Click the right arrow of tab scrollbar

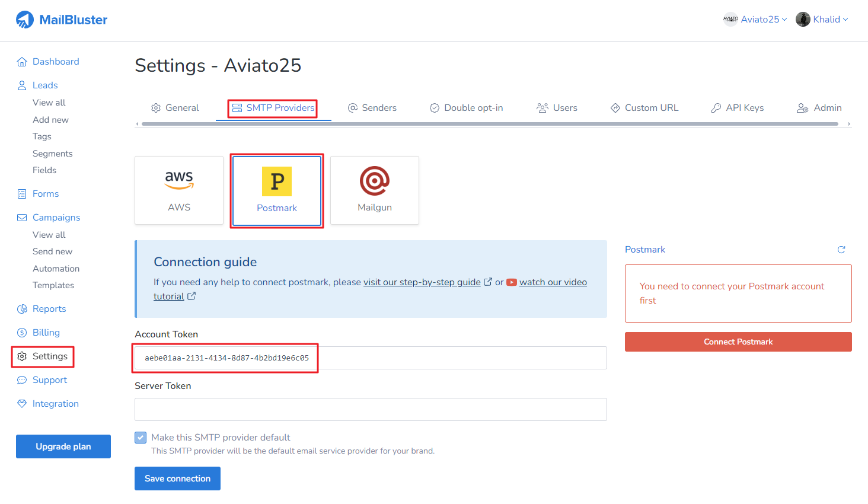coord(849,124)
